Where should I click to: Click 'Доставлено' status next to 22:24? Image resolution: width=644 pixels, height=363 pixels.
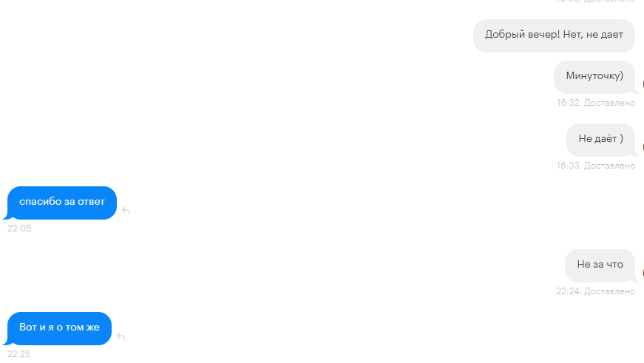click(x=609, y=291)
